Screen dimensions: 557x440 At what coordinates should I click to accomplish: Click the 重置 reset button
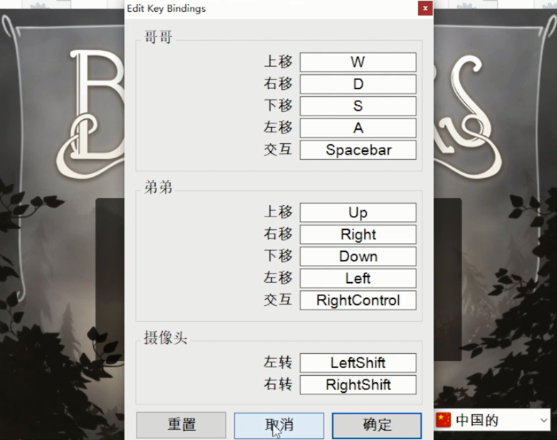point(181,425)
